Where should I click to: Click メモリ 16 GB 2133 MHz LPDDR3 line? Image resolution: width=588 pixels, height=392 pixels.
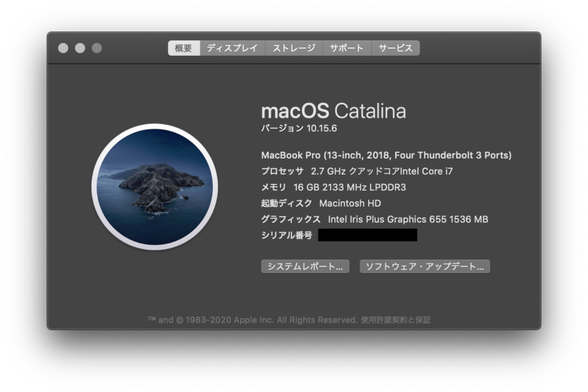[334, 187]
